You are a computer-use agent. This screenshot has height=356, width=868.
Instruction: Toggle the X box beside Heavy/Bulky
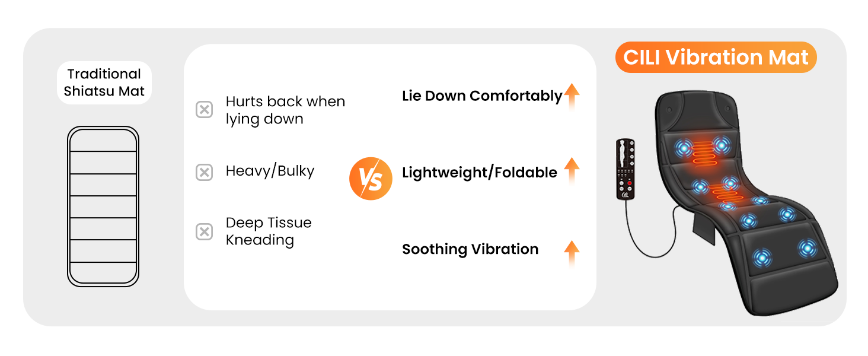(204, 172)
